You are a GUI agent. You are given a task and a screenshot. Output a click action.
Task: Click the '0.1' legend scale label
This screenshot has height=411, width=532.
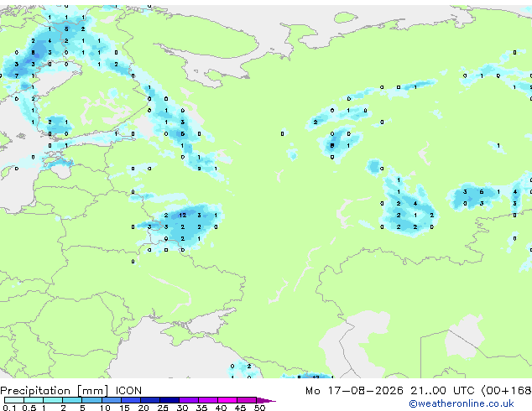tap(9, 408)
